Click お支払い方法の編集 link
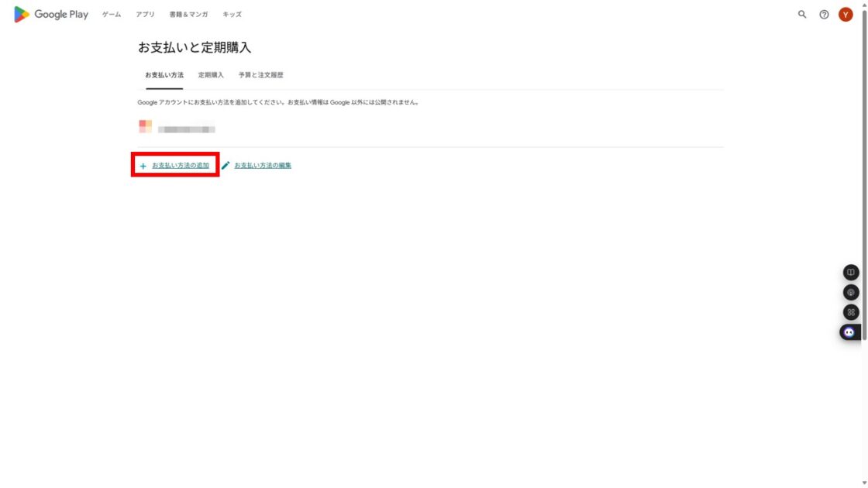This screenshot has width=868, height=488. click(263, 166)
